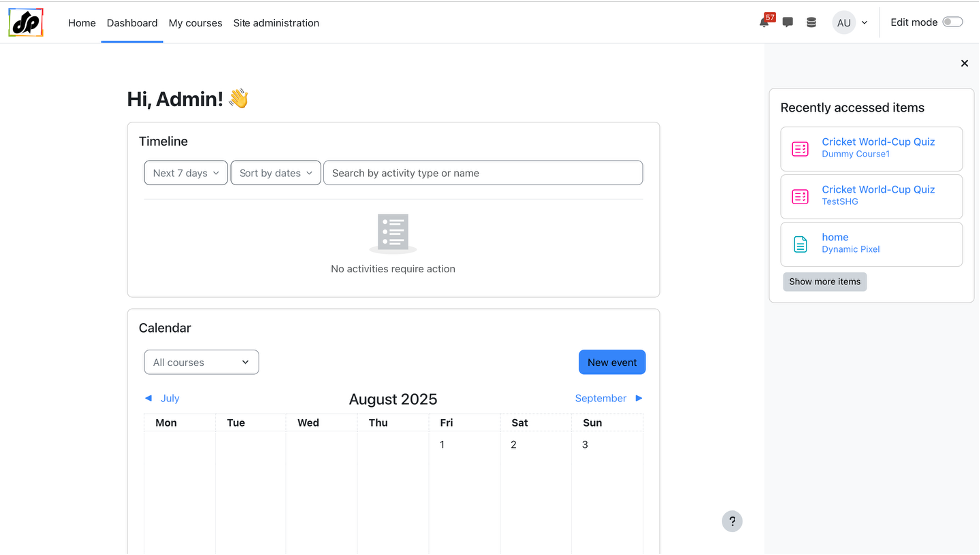Click the New event button
Viewport: 980px width, 555px height.
[x=612, y=362]
